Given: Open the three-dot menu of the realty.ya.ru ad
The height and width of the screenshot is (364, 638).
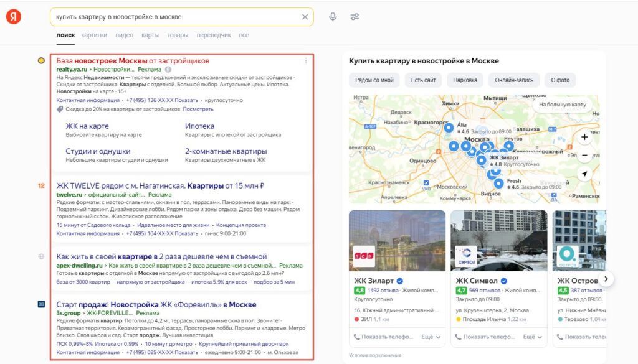Looking at the screenshot, I should [x=306, y=61].
